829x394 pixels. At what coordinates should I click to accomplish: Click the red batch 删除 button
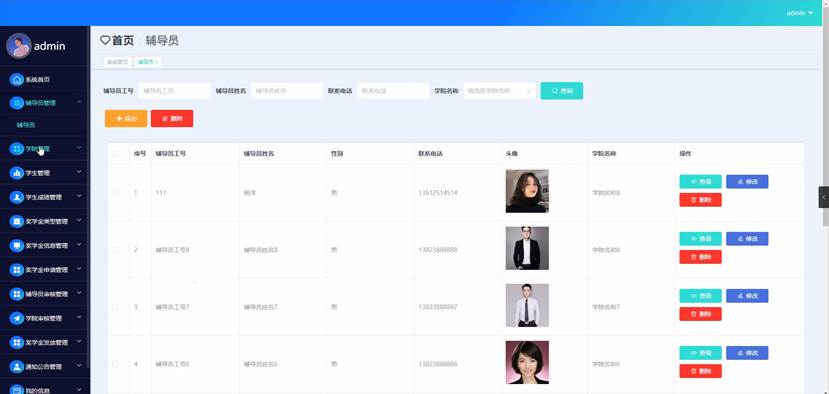[172, 118]
